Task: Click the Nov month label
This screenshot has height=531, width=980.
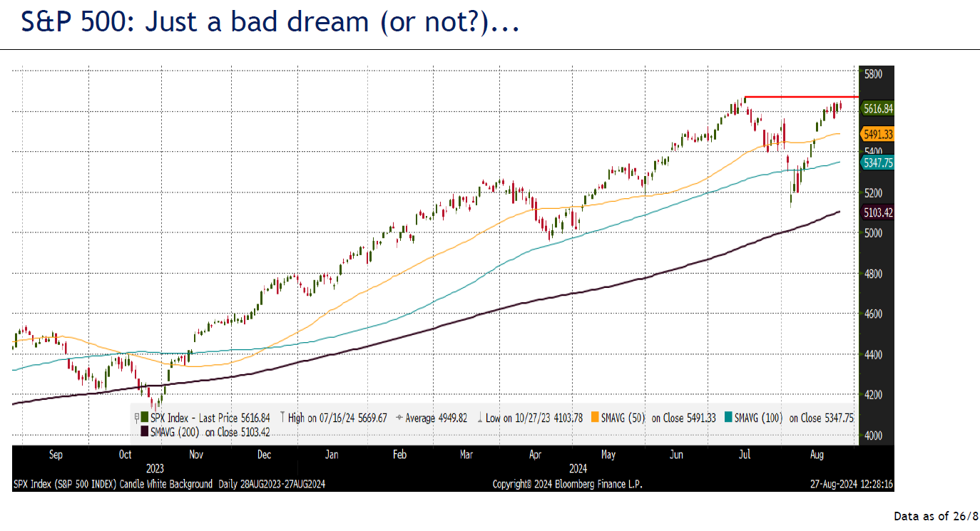Action: coord(196,454)
